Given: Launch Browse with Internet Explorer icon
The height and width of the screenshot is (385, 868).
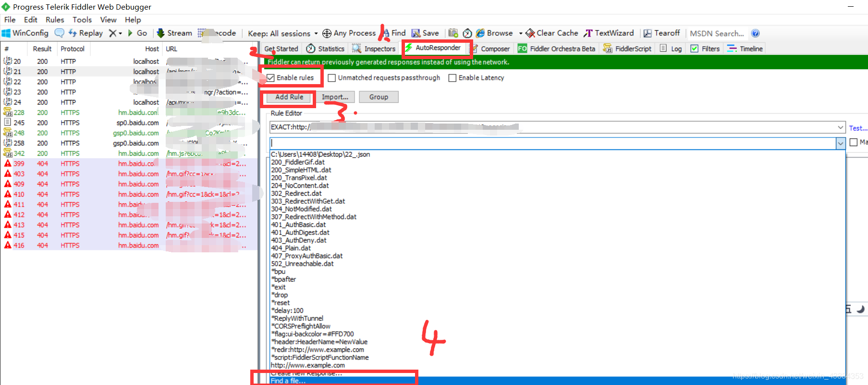Looking at the screenshot, I should [494, 33].
